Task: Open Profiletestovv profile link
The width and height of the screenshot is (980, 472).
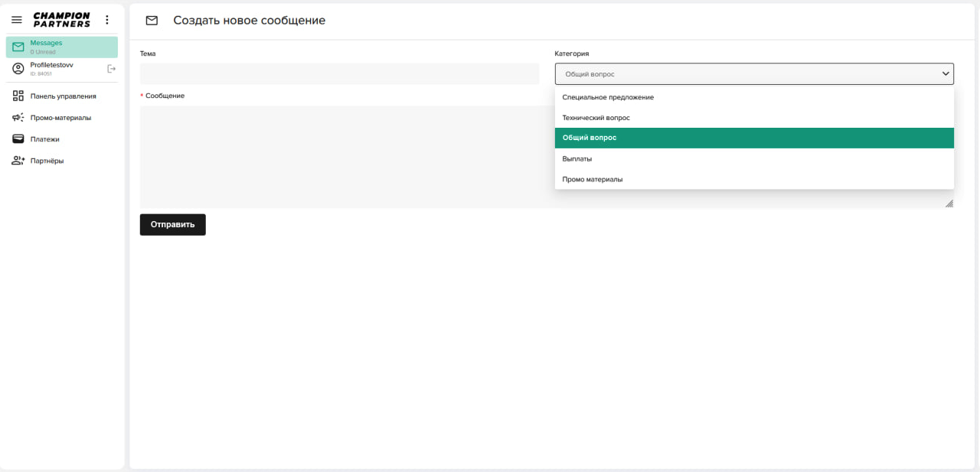Action: coord(52,66)
